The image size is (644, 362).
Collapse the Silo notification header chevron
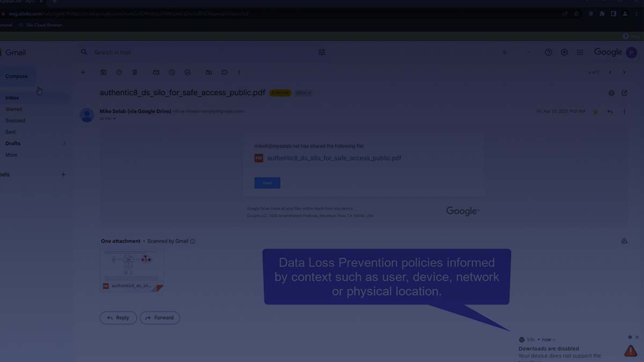click(554, 339)
